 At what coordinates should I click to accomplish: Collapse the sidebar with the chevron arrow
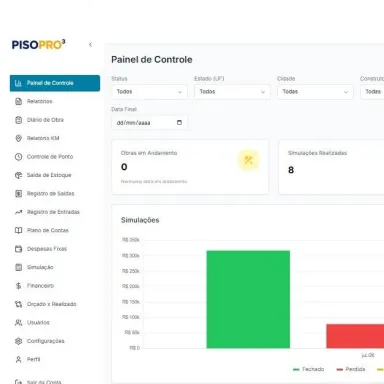coord(90,44)
